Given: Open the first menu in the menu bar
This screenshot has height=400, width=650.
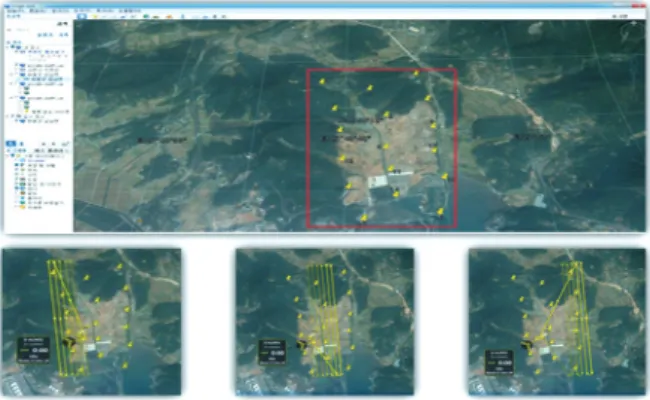Looking at the screenshot, I should pos(16,10).
